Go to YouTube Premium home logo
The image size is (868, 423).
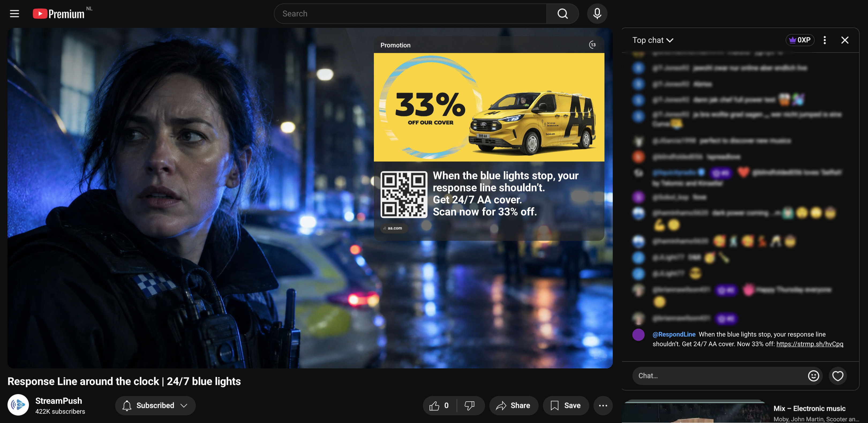click(x=59, y=13)
